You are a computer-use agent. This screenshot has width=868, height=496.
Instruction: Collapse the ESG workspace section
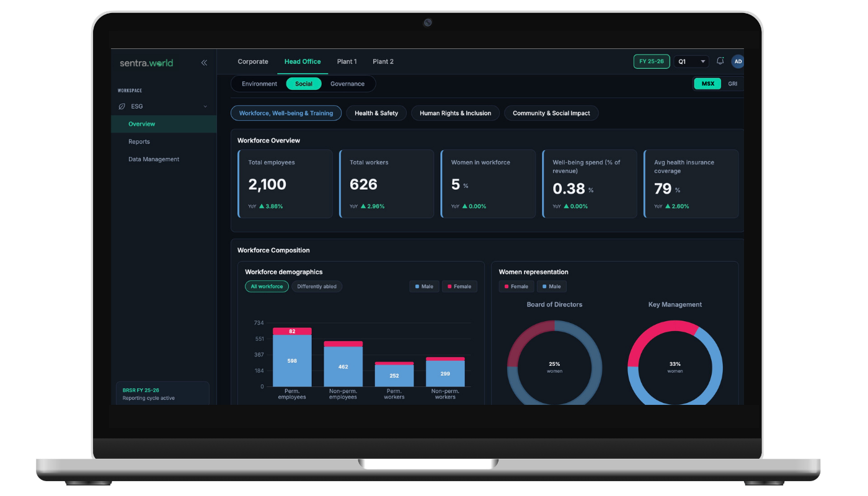tap(206, 107)
